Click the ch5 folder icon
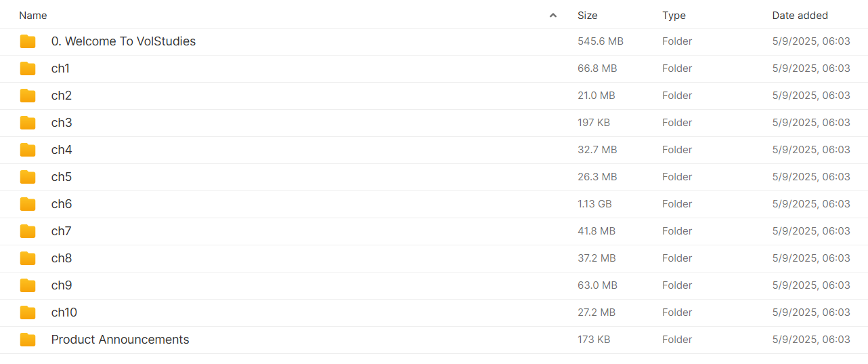The image size is (868, 364). point(28,177)
